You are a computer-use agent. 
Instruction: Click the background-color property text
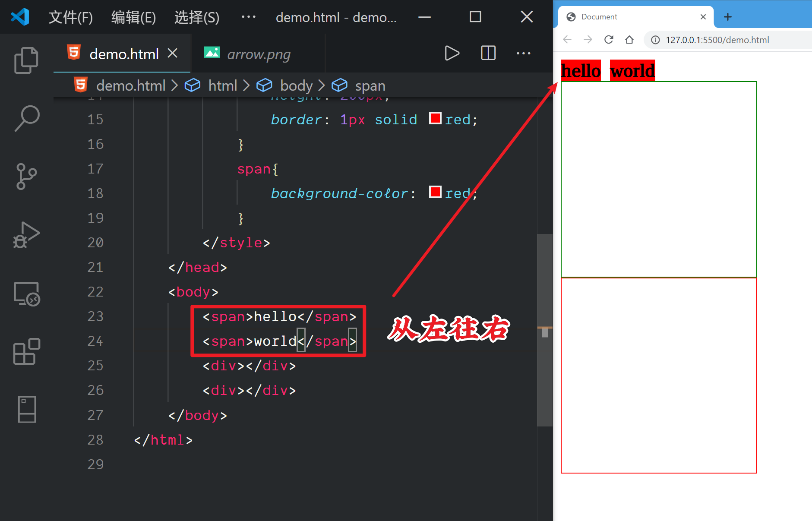pos(339,193)
